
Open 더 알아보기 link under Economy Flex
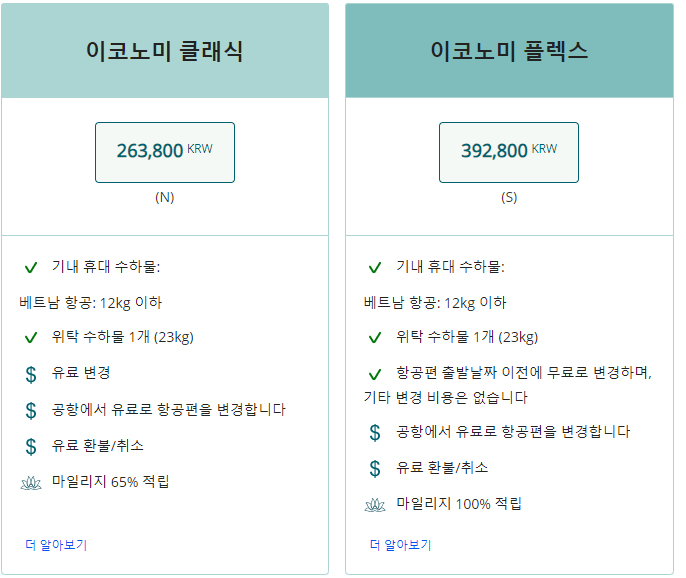coord(400,545)
